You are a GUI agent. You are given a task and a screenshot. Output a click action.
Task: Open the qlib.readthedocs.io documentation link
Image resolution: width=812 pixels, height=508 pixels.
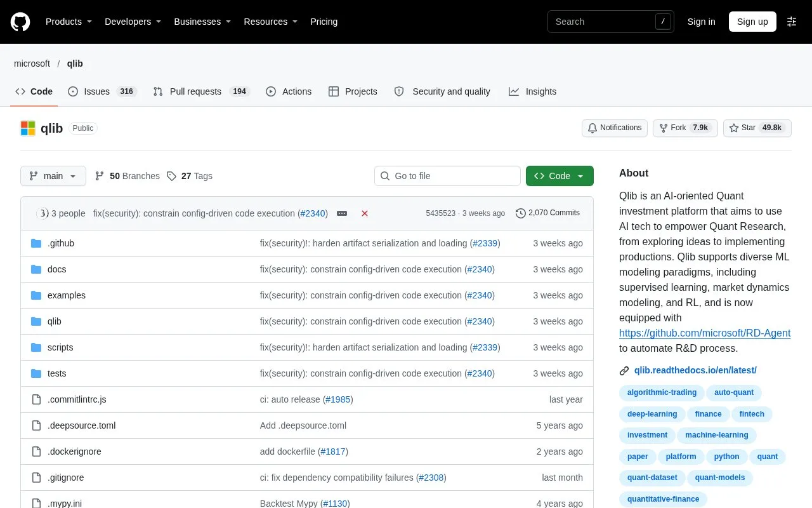pos(695,370)
